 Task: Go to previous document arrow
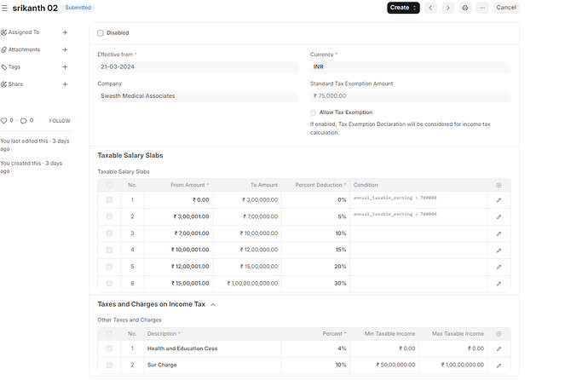(x=430, y=8)
